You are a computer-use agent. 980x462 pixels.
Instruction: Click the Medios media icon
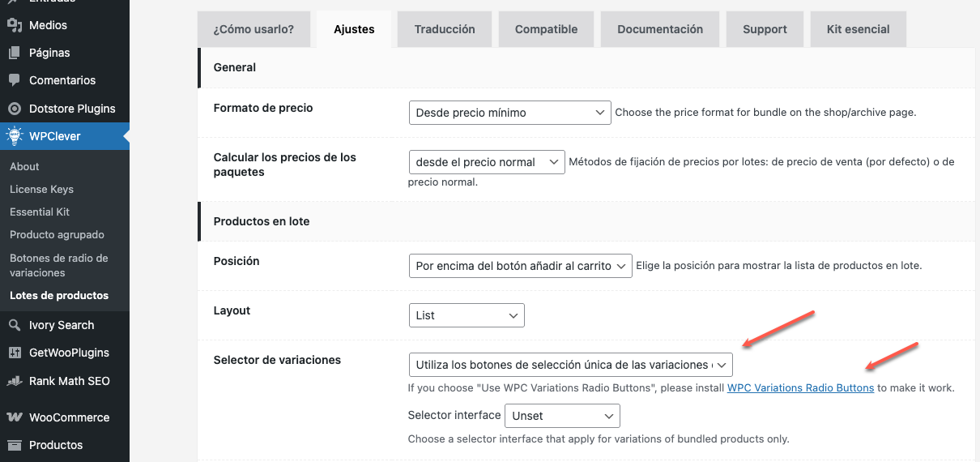(x=15, y=25)
